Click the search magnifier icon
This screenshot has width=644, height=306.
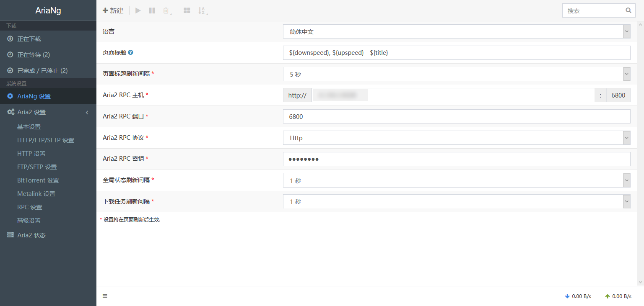pyautogui.click(x=628, y=10)
